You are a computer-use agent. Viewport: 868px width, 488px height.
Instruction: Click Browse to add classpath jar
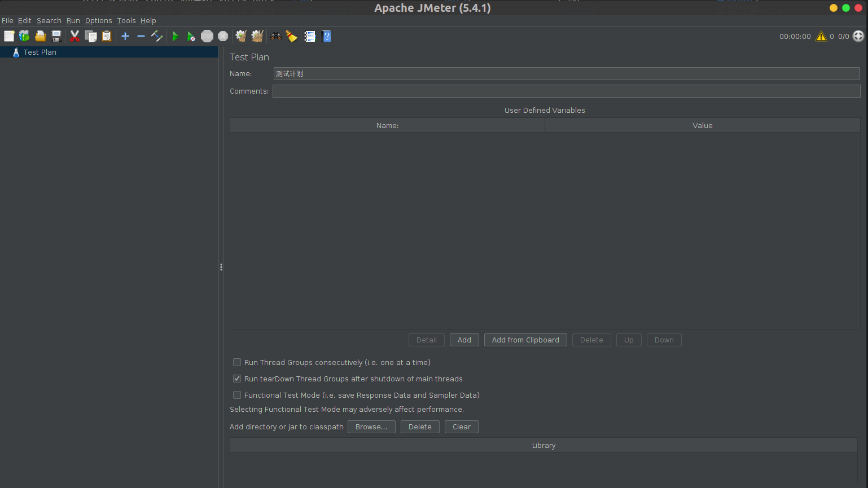point(371,427)
